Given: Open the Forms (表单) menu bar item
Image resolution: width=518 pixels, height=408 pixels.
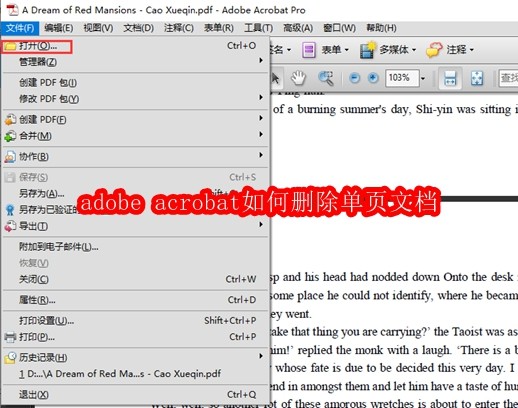Looking at the screenshot, I should tap(219, 28).
